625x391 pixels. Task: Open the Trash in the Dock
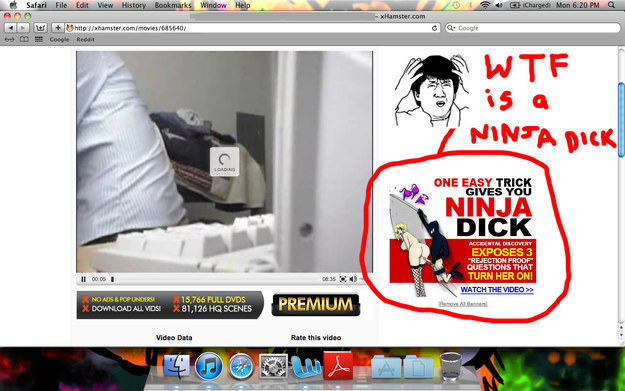pos(450,366)
